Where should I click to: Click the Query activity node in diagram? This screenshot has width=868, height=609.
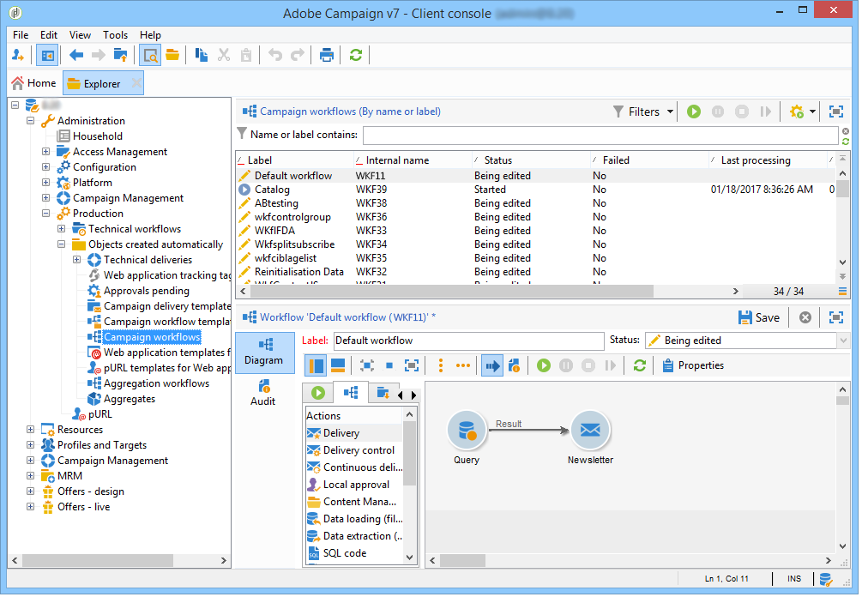pos(467,431)
